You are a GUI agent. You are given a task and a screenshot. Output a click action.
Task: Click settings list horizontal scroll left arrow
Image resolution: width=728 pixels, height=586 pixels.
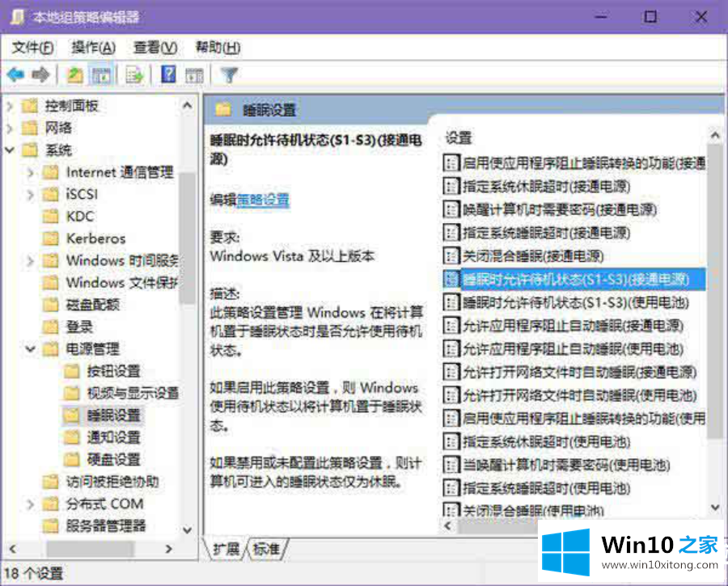pos(447,525)
